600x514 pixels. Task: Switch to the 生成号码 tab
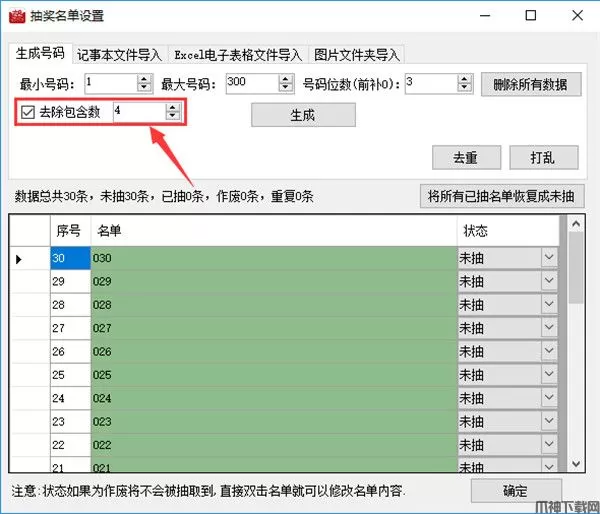click(40, 53)
